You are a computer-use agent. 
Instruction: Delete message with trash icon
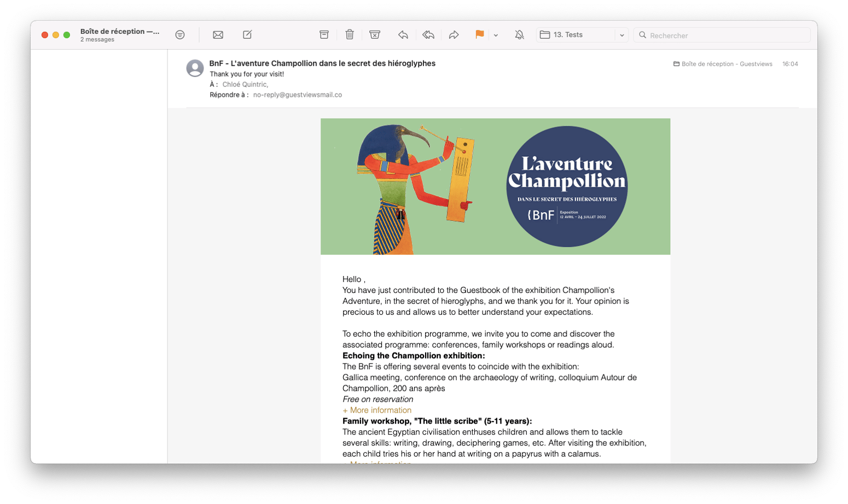point(350,34)
